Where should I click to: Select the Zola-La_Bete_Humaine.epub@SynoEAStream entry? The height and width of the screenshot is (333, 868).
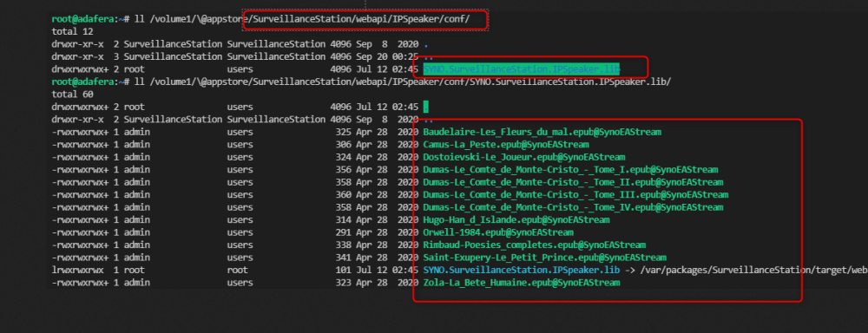pyautogui.click(x=522, y=283)
